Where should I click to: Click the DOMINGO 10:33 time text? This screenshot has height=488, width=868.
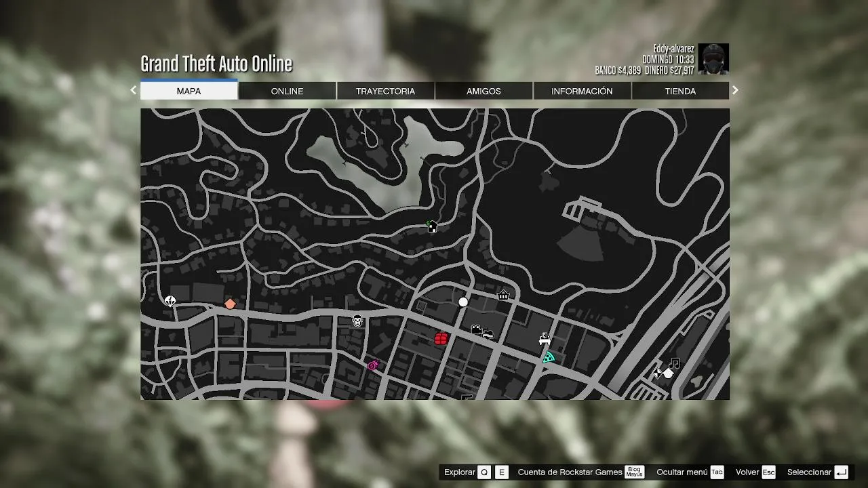[x=669, y=60]
